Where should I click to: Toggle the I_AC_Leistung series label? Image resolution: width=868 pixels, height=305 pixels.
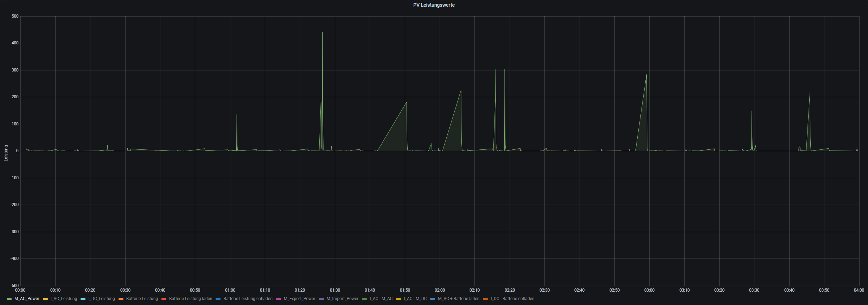click(64, 299)
